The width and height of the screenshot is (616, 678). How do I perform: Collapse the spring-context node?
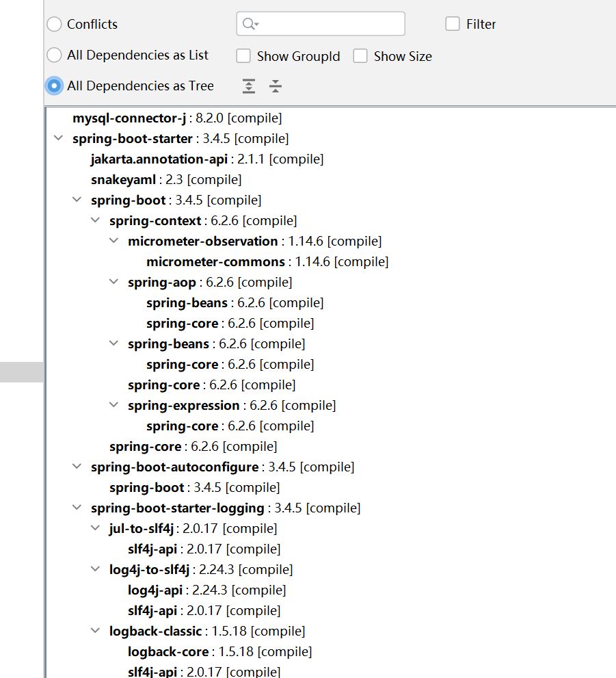[x=96, y=220]
